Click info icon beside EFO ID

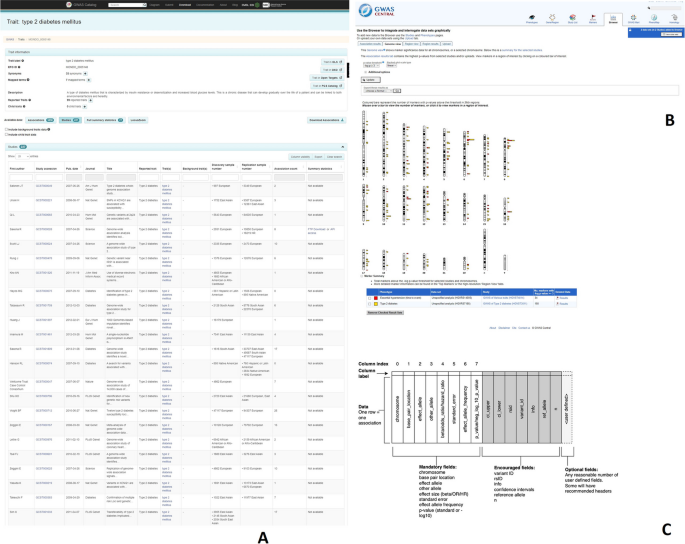pos(19,67)
